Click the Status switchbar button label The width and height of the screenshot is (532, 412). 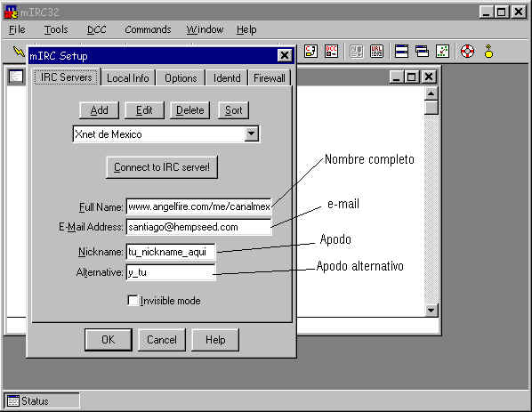(x=35, y=401)
